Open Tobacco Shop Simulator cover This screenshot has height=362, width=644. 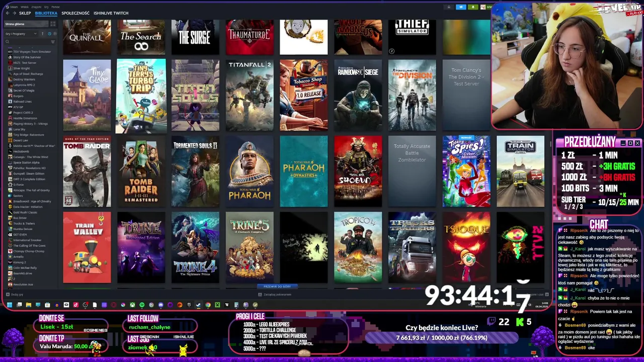[x=304, y=96]
